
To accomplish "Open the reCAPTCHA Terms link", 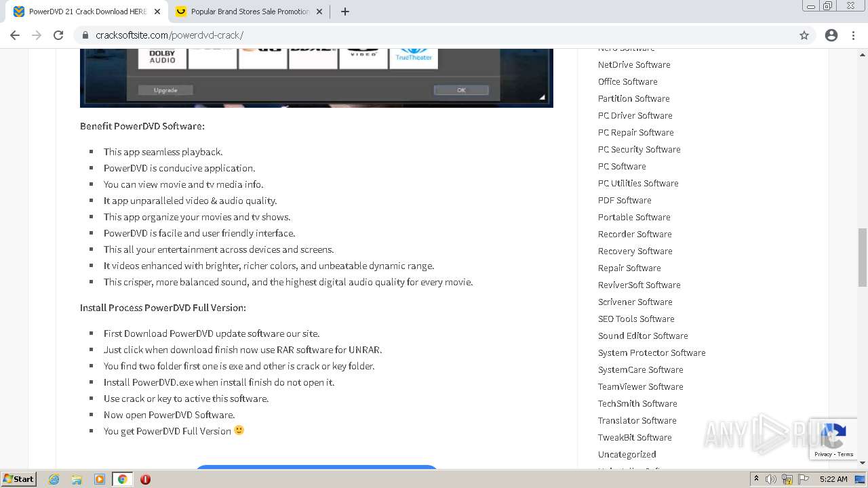I will point(846,454).
